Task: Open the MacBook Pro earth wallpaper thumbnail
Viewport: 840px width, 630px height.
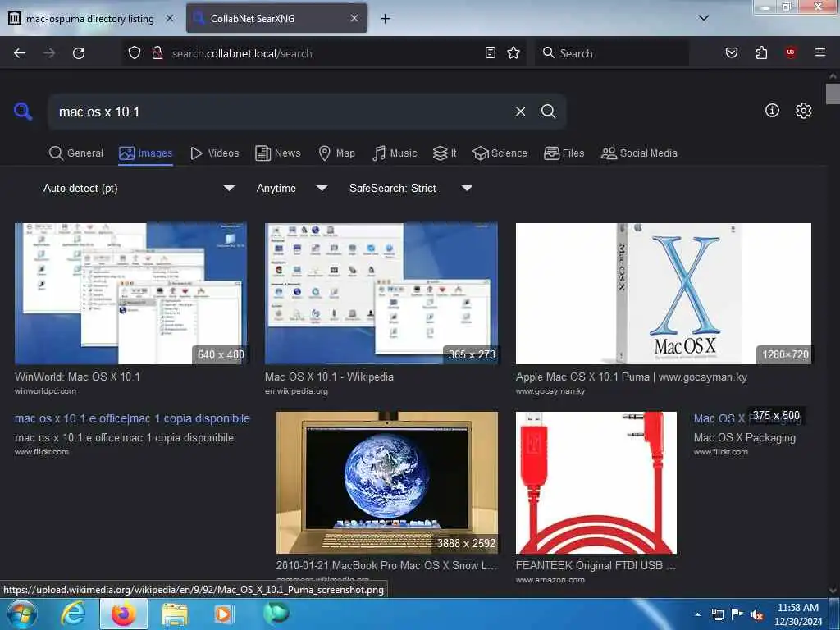Action: [387, 482]
